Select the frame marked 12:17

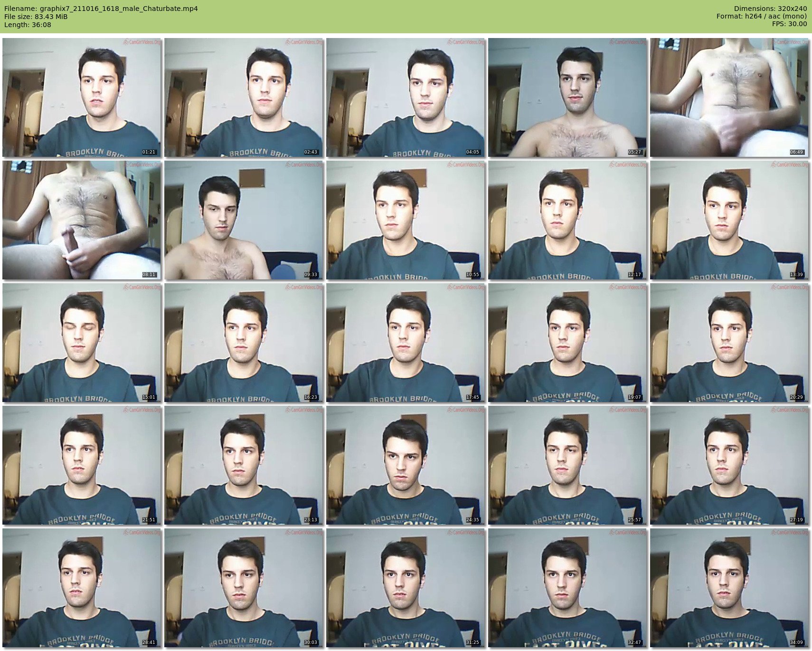pos(567,220)
